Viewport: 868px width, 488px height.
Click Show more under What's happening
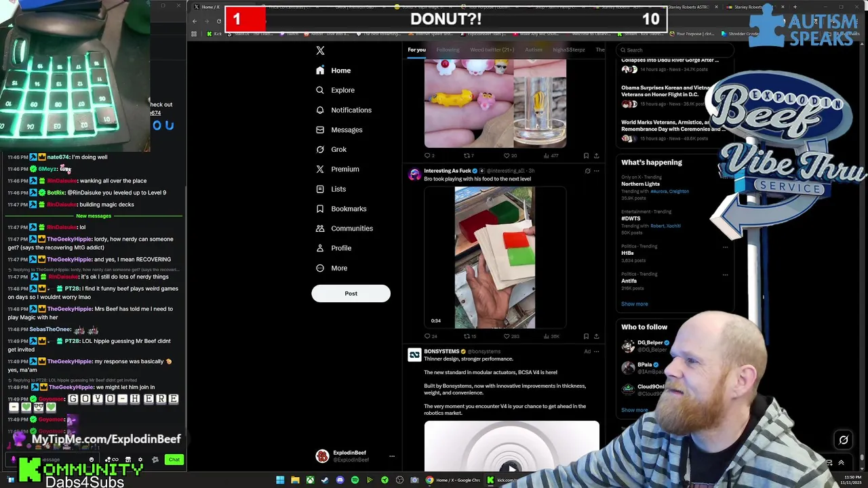(x=634, y=304)
